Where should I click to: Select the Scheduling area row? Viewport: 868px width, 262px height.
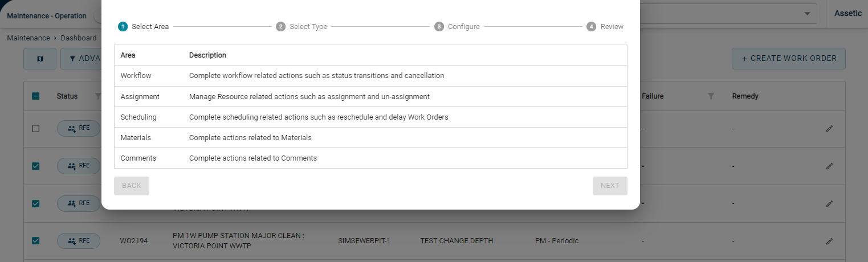pos(370,117)
